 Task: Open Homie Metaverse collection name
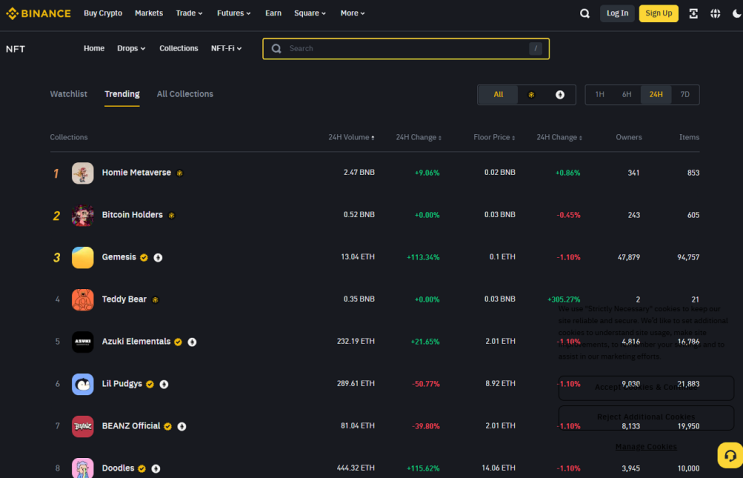136,172
